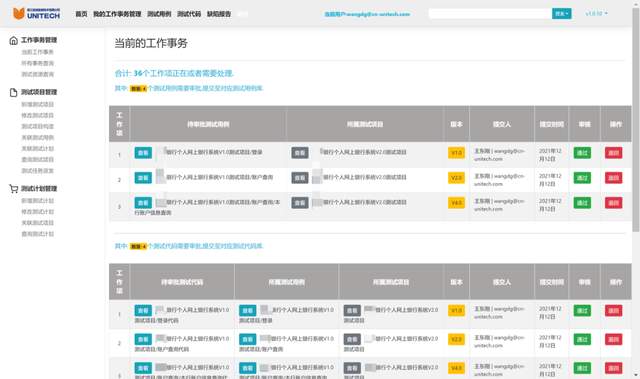Approve row 1 of first table with green 通过
Image resolution: width=640 pixels, height=379 pixels.
[582, 153]
